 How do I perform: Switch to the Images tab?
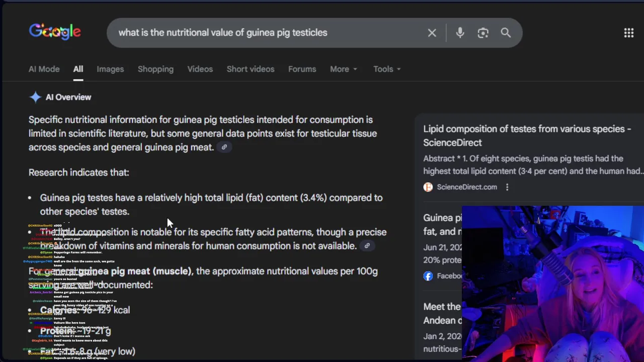[110, 69]
